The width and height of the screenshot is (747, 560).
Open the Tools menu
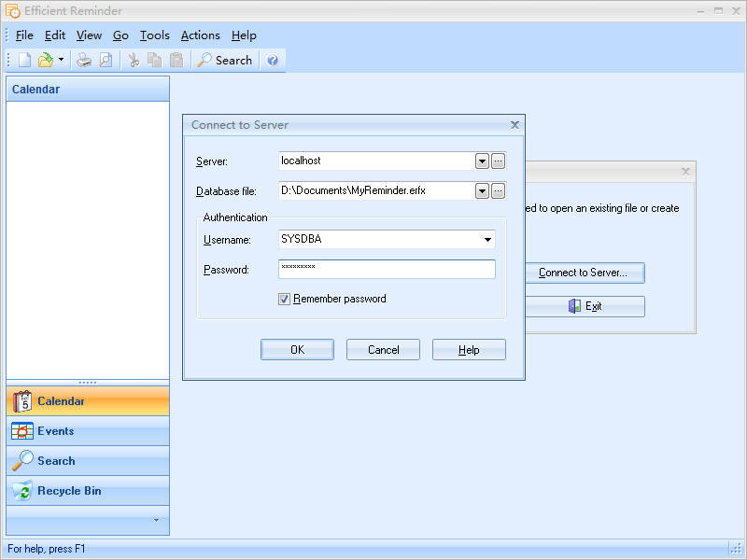pos(155,35)
